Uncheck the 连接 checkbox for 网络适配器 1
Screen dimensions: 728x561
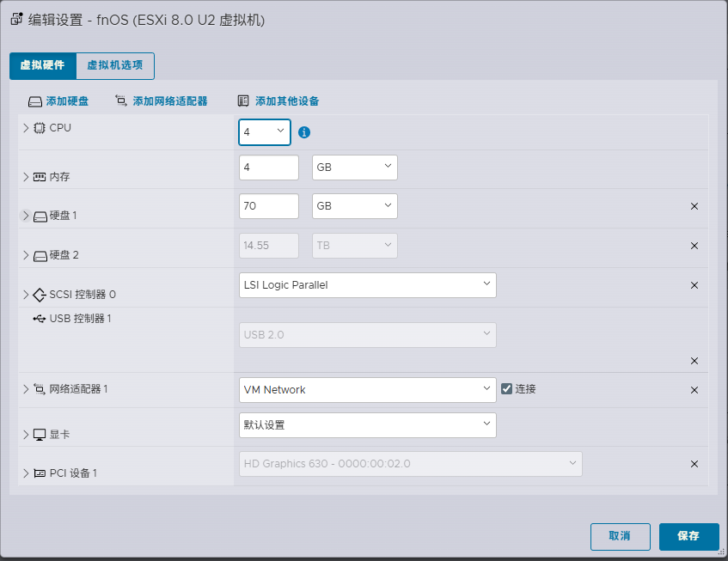click(509, 388)
